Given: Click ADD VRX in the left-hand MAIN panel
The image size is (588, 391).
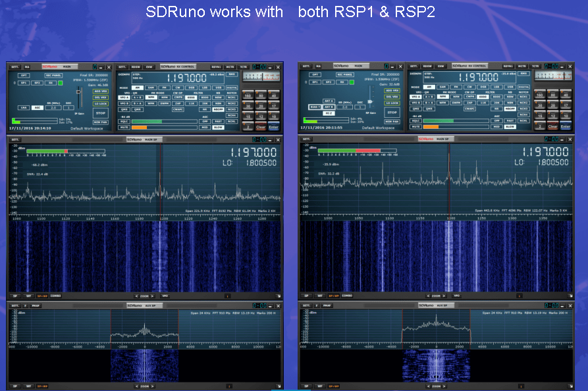Looking at the screenshot, I should click(101, 91).
